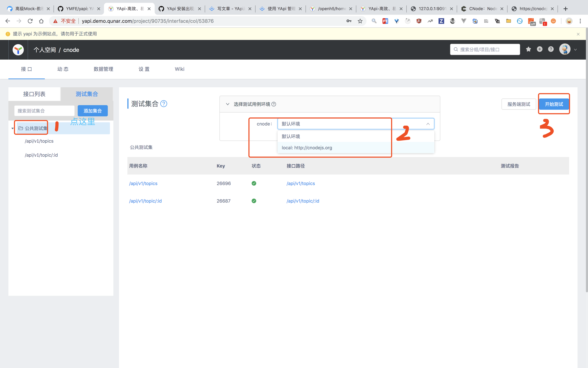
Task: Select local: http://cnodejs.org environment option
Action: pos(356,148)
